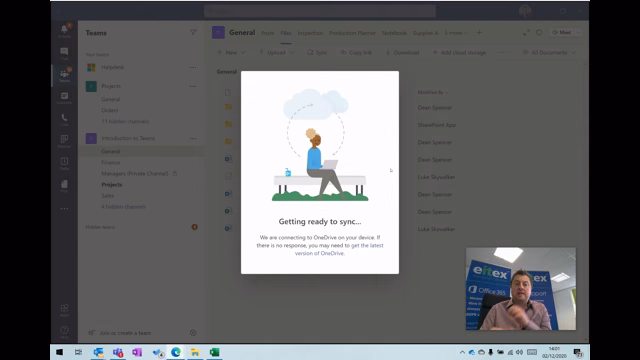Viewport: 640px width, 360px height.
Task: Click Add cloud storage
Action: (x=459, y=53)
